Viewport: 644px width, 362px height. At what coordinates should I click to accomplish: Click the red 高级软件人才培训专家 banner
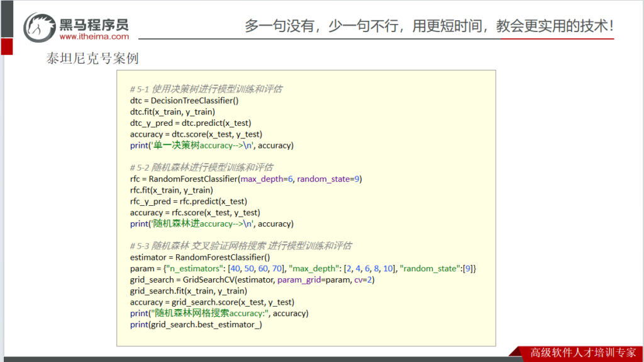pyautogui.click(x=583, y=353)
